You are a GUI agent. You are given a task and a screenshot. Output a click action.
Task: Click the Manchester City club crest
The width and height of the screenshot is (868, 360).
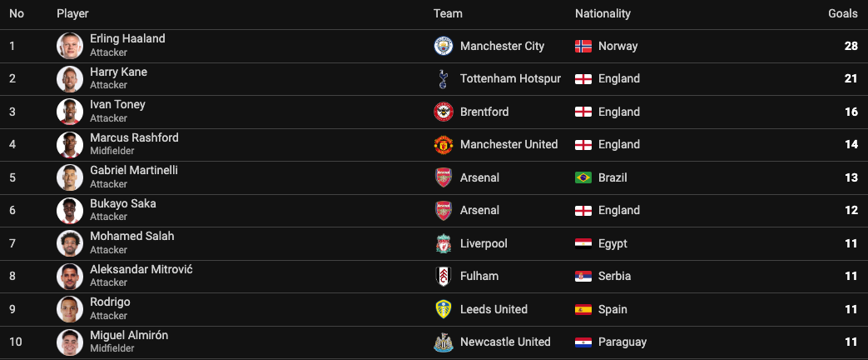(x=443, y=46)
